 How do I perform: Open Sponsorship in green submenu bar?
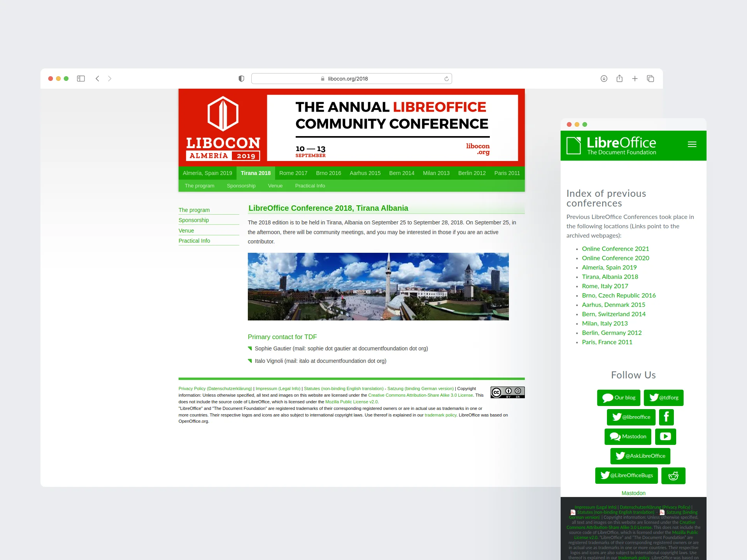tap(241, 186)
